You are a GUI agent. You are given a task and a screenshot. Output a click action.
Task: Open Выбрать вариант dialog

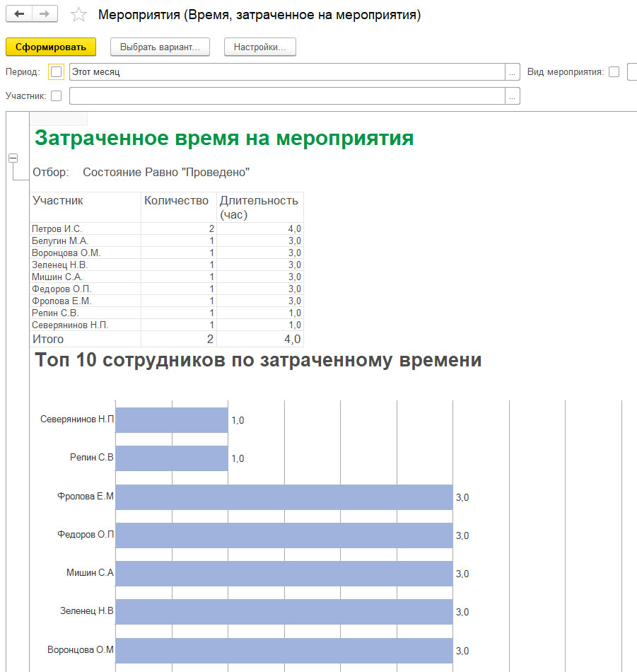160,47
